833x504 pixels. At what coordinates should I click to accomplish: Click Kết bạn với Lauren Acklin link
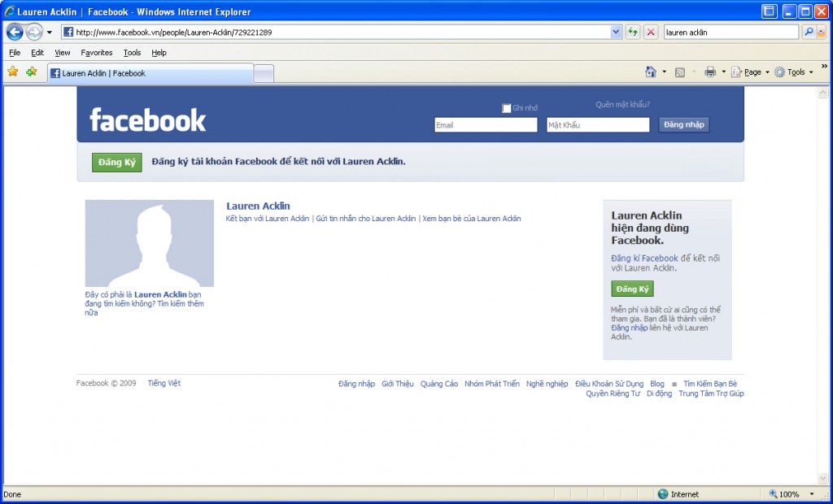(267, 219)
